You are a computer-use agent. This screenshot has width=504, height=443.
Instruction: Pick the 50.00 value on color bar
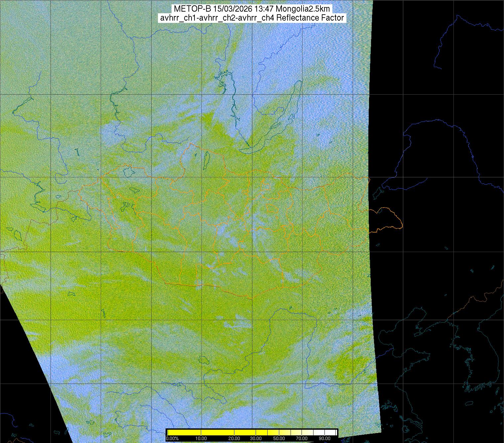coord(279,439)
